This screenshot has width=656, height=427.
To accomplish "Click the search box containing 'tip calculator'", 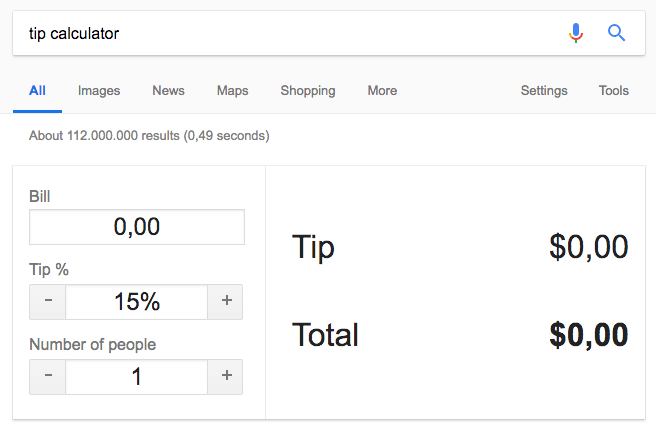I will [280, 34].
